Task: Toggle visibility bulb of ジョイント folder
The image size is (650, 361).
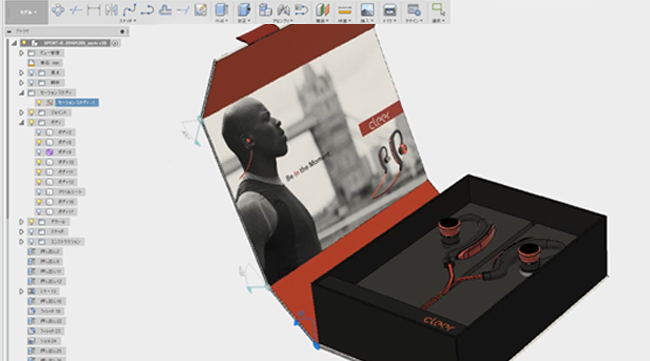Action: [31, 112]
